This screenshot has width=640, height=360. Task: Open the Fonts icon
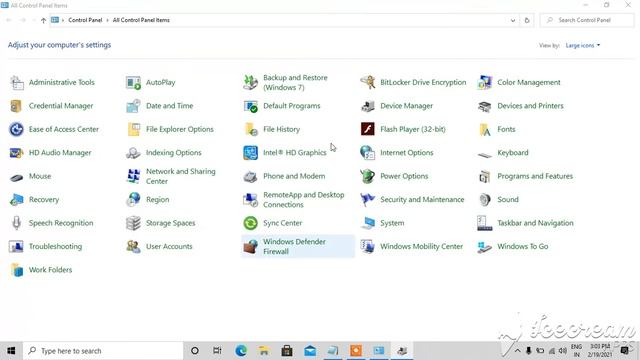tap(484, 129)
